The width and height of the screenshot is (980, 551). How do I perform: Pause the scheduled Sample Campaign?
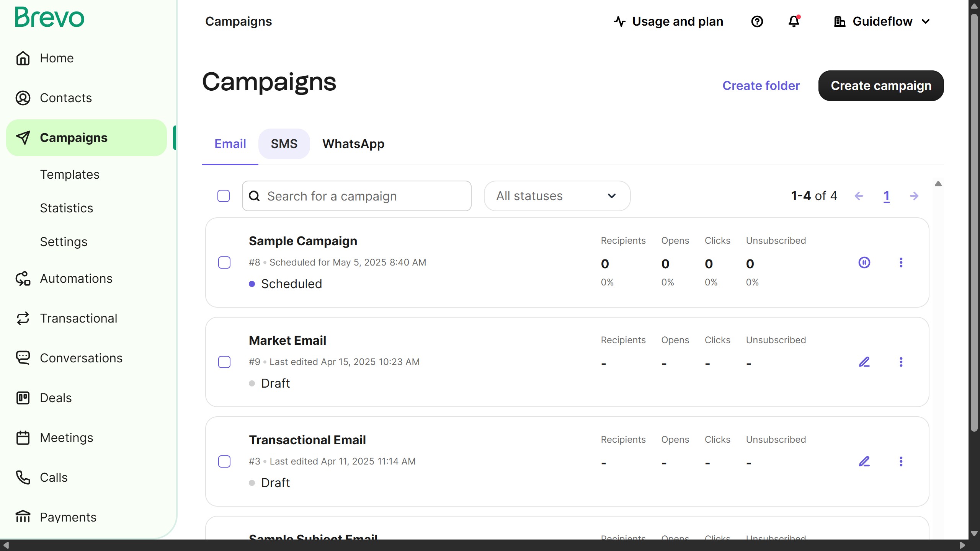[x=864, y=262]
